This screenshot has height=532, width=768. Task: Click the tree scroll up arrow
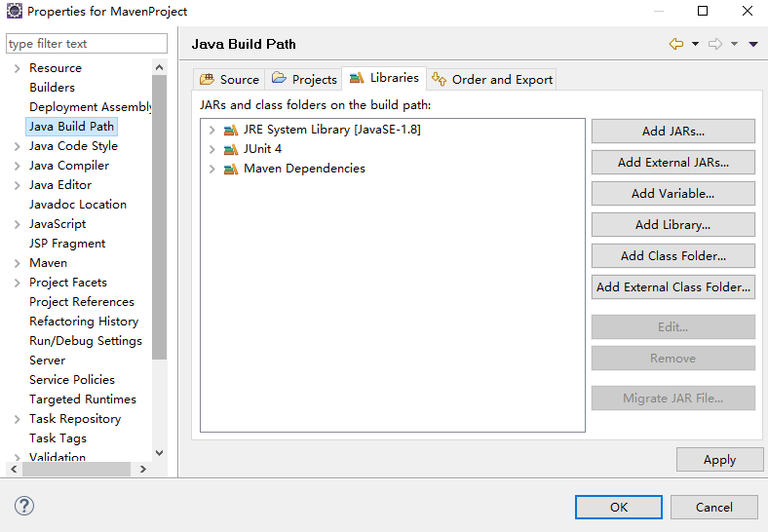[x=159, y=67]
